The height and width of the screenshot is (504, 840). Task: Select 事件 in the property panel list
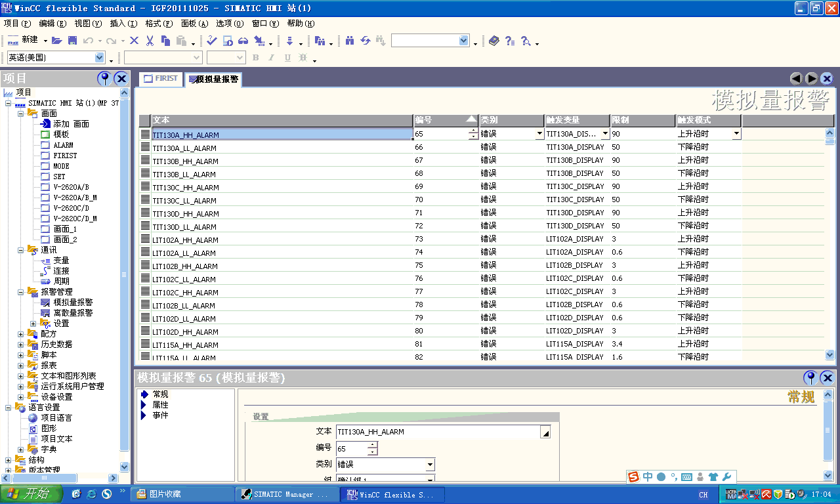click(x=160, y=415)
